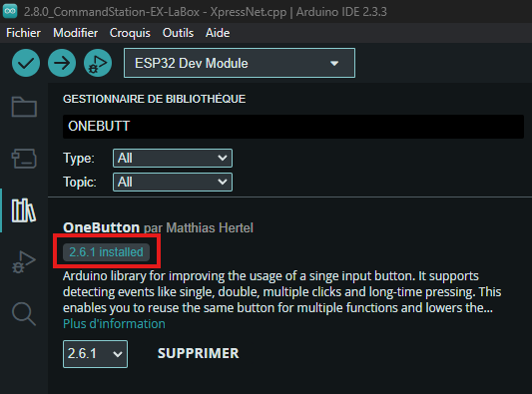Image resolution: width=532 pixels, height=394 pixels.
Task: Open the Search magnifier in sidebar
Action: [24, 314]
